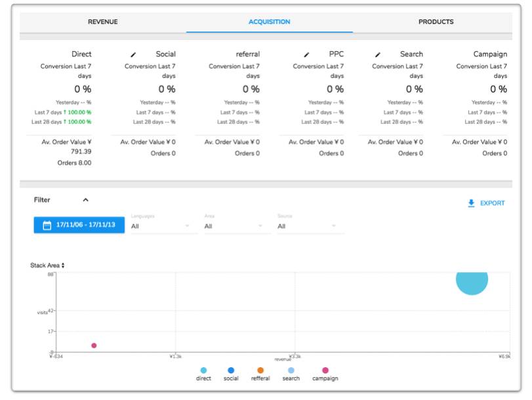Click the calendar icon in date button

click(x=47, y=226)
